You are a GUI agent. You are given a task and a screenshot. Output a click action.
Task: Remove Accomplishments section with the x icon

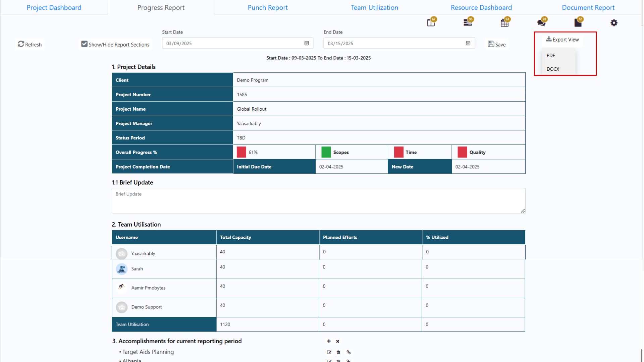(338, 341)
